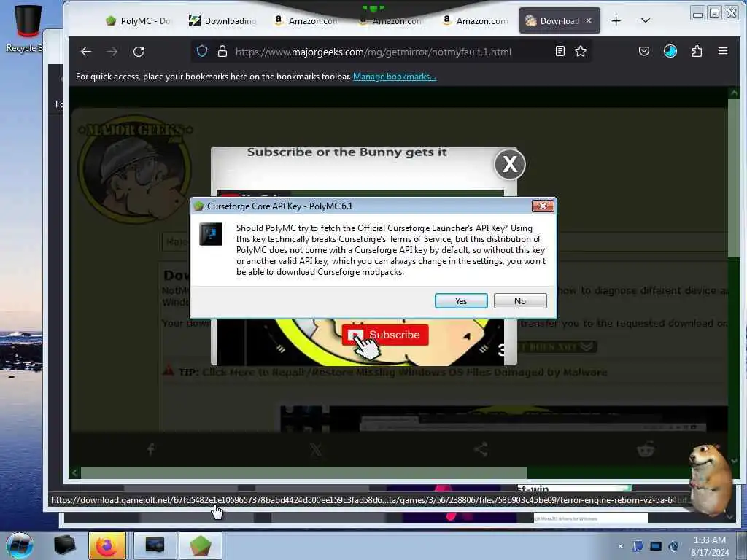The width and height of the screenshot is (747, 560).
Task: Open the monitor app taskbar icon
Action: 155,545
